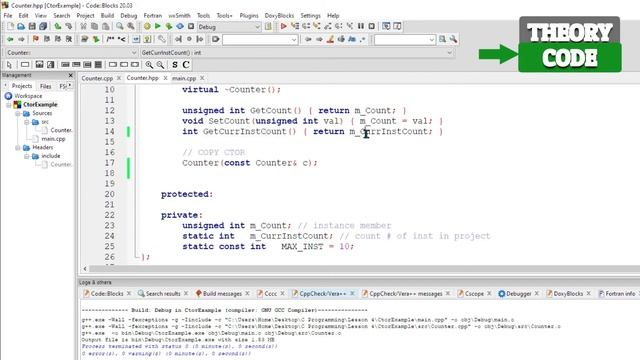Toggle selected text highlight marker icon

330,39
